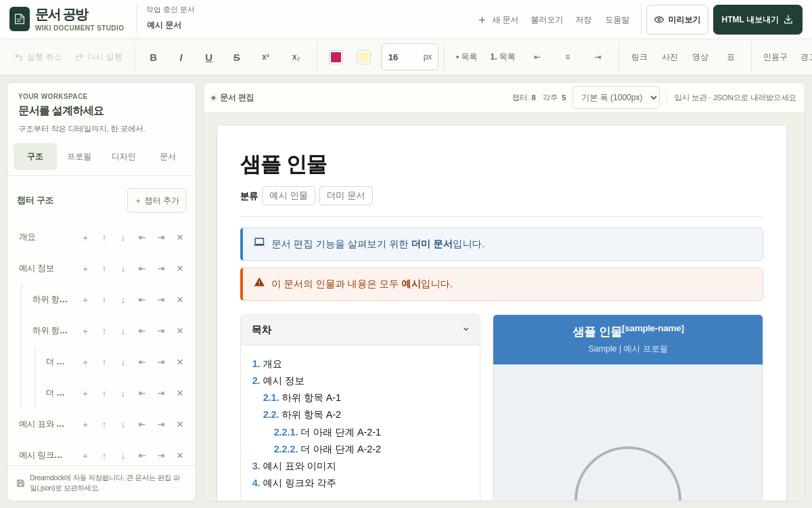Insert a link with 링크
Viewport: 812px width, 508px height.
coord(639,57)
